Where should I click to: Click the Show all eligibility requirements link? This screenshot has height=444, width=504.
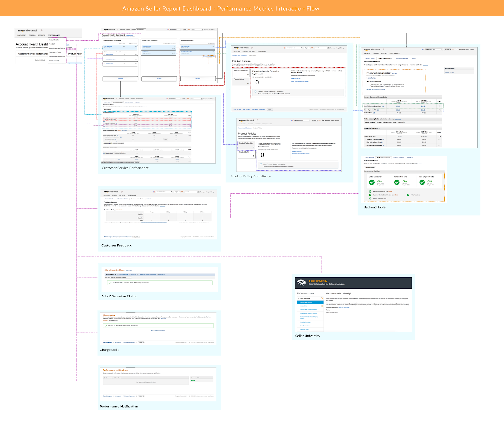[375, 89]
